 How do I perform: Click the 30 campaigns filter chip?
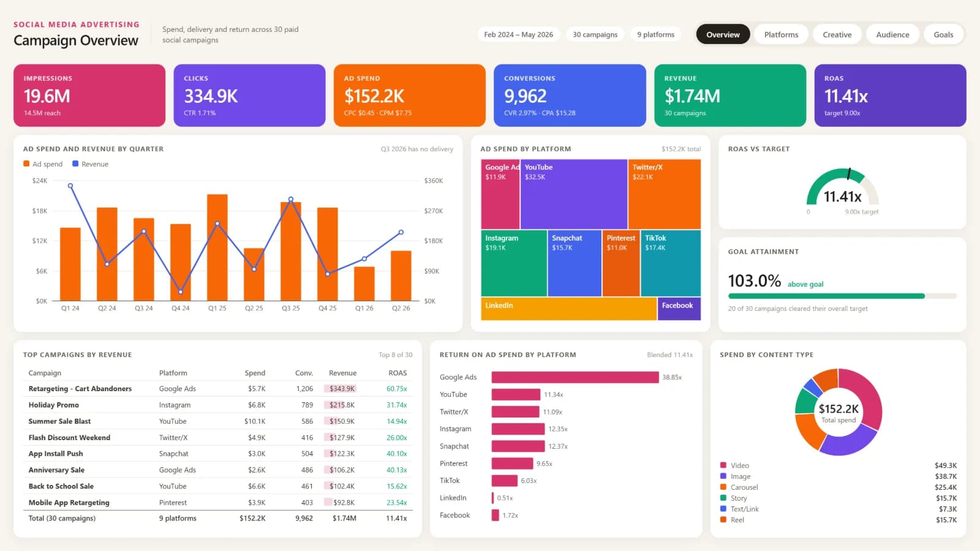click(x=595, y=34)
